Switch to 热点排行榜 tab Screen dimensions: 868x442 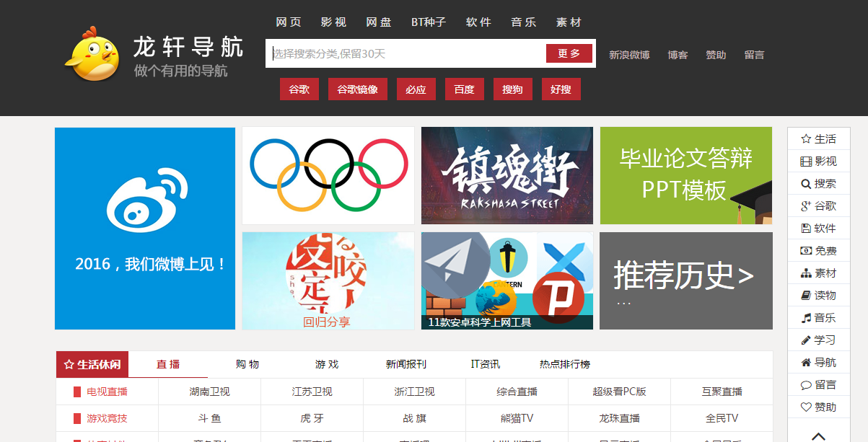[x=565, y=364]
